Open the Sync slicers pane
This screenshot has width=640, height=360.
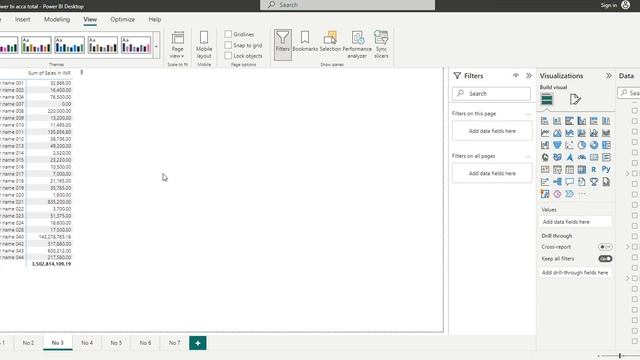click(381, 44)
